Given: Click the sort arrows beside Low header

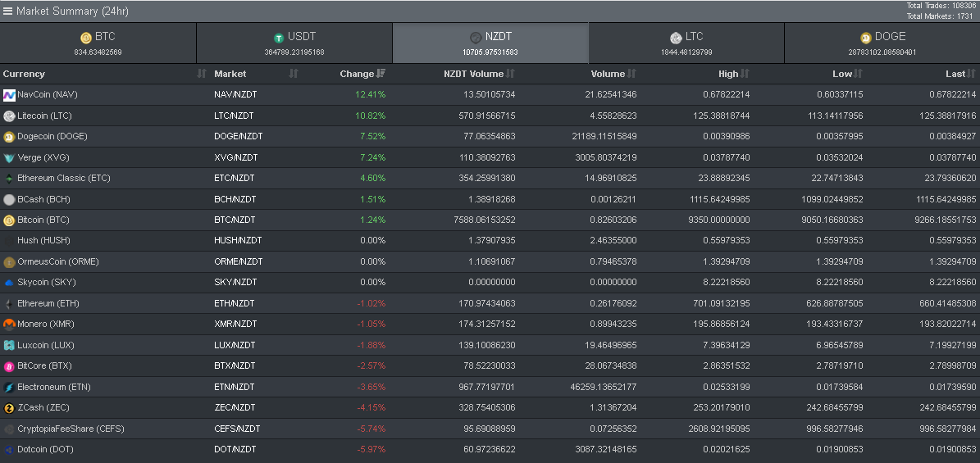Looking at the screenshot, I should pyautogui.click(x=858, y=74).
